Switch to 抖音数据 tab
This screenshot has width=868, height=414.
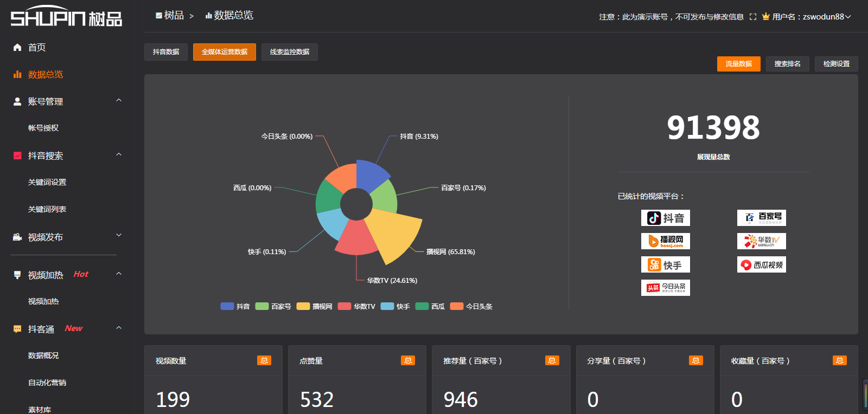[x=166, y=52]
